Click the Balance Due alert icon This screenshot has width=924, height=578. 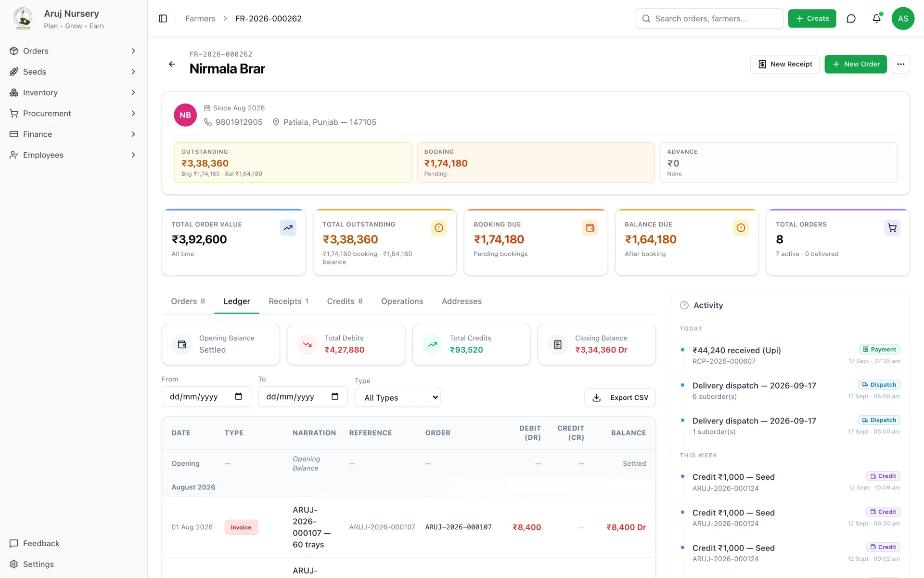pos(741,228)
